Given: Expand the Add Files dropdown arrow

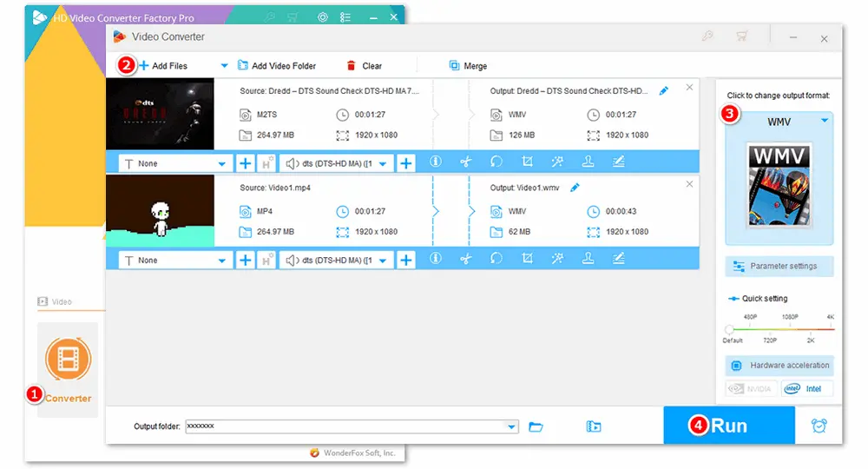Looking at the screenshot, I should point(224,66).
